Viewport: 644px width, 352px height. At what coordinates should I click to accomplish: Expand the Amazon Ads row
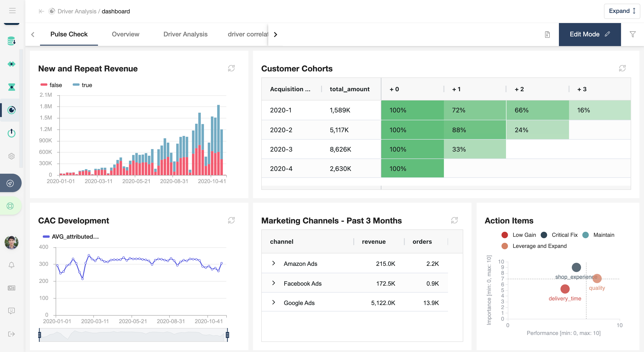tap(273, 263)
